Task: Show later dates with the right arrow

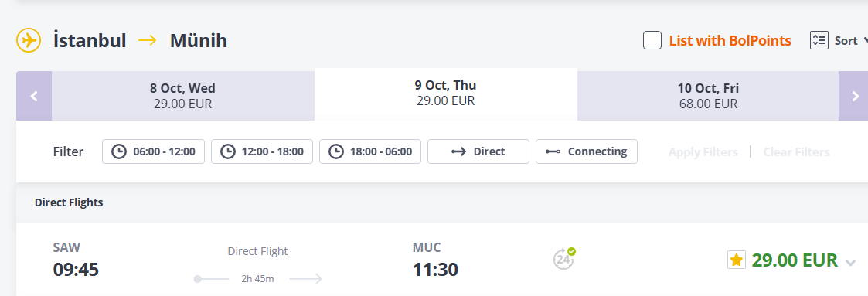Action: (853, 96)
